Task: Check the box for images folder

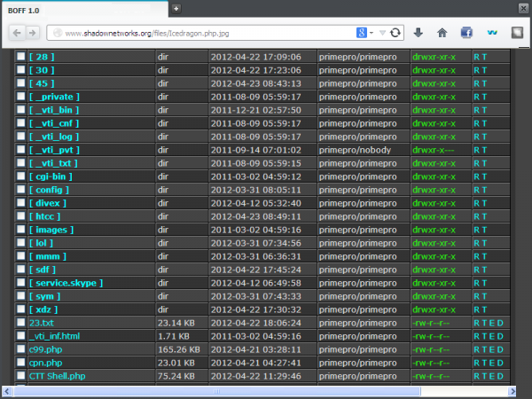Action: [x=21, y=230]
